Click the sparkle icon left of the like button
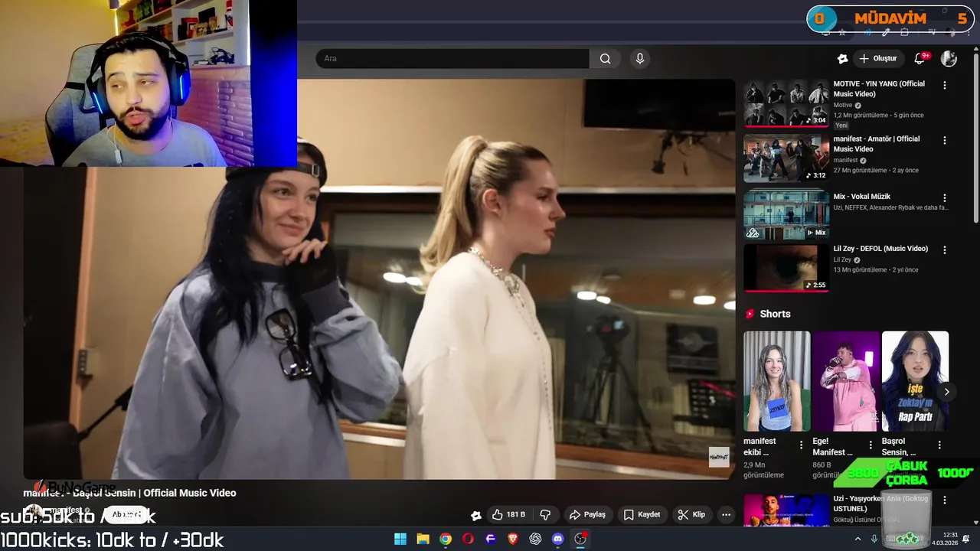Image resolution: width=980 pixels, height=551 pixels. (475, 515)
